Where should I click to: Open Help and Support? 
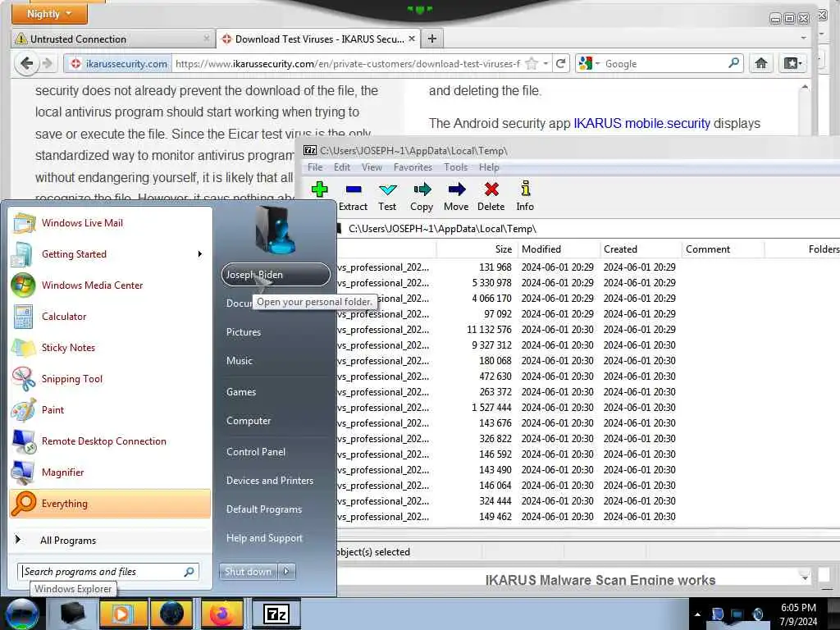(x=264, y=538)
